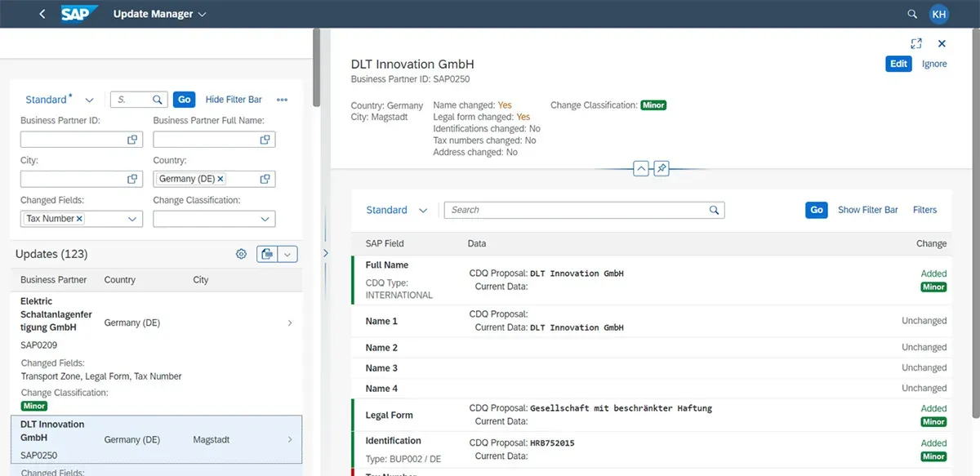This screenshot has height=476, width=980.
Task: Select the Name 1 field row
Action: [x=652, y=321]
